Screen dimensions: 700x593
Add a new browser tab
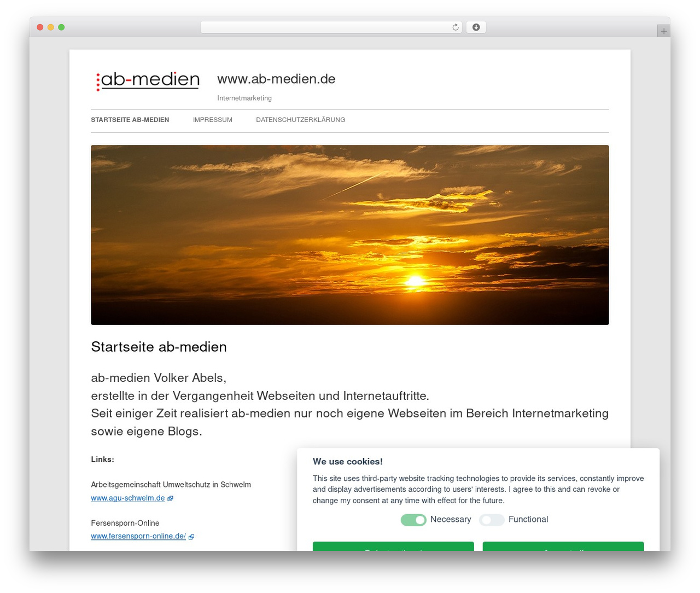pyautogui.click(x=664, y=31)
